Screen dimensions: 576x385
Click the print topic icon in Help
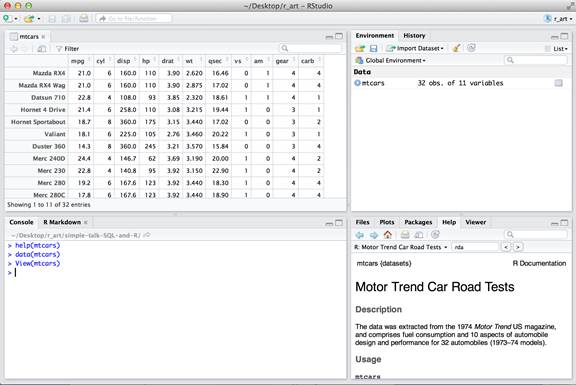pyautogui.click(x=405, y=235)
